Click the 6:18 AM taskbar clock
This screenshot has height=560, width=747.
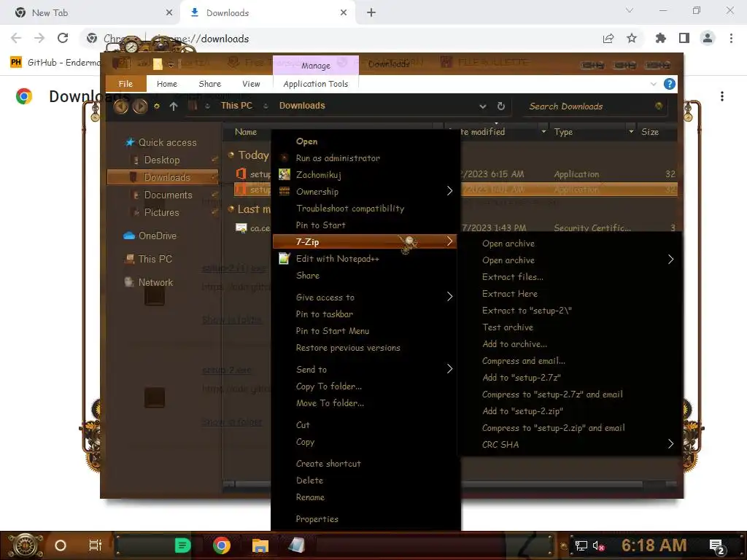tap(654, 545)
